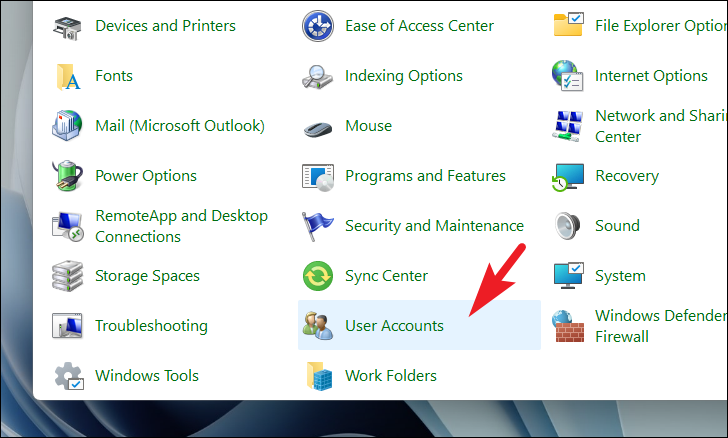The height and width of the screenshot is (438, 728).
Task: Open the Mail (Microsoft Outlook) icon
Action: [x=67, y=125]
